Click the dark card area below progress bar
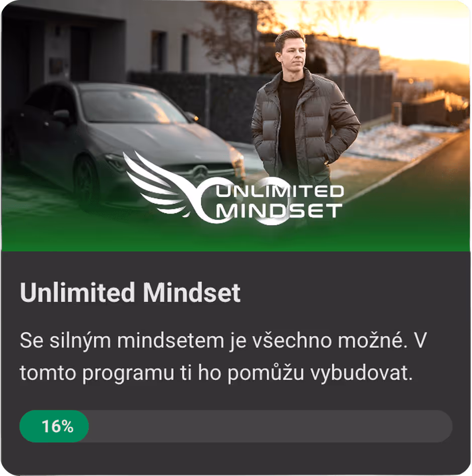Image resolution: width=472 pixels, height=476 pixels. click(236, 458)
